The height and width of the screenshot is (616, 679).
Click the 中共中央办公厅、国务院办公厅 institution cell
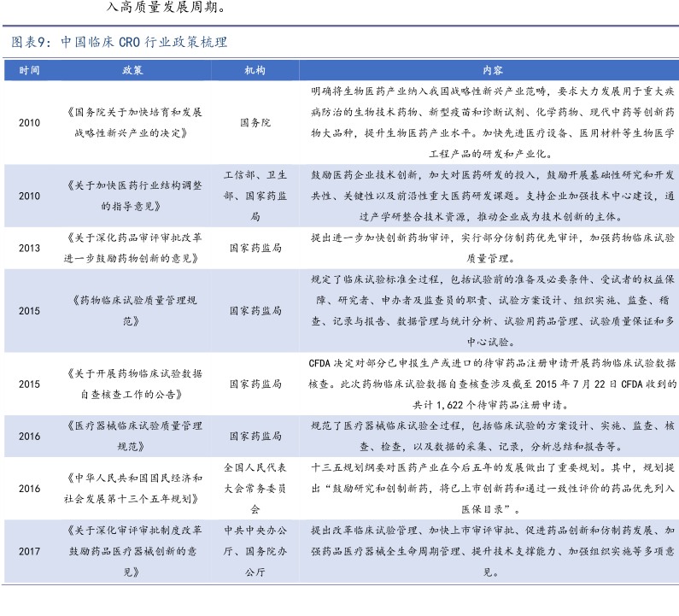click(255, 551)
